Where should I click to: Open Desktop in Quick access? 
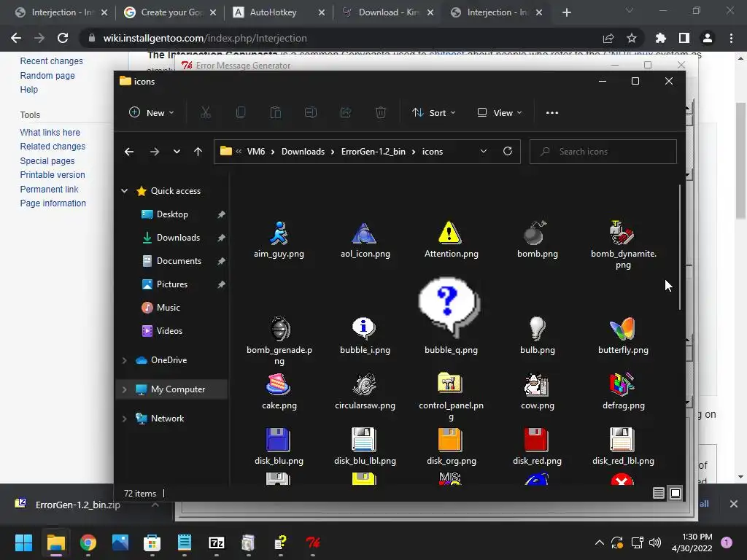[x=172, y=214]
